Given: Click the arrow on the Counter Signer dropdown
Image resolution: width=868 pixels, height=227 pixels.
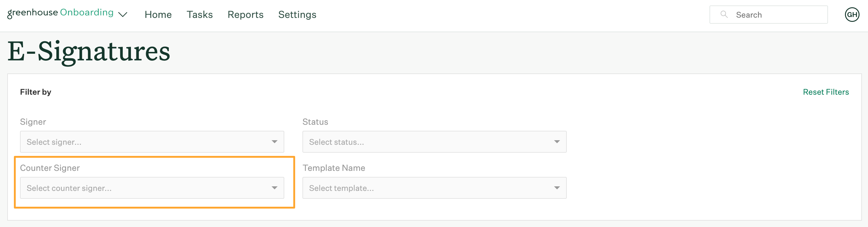Looking at the screenshot, I should (274, 188).
